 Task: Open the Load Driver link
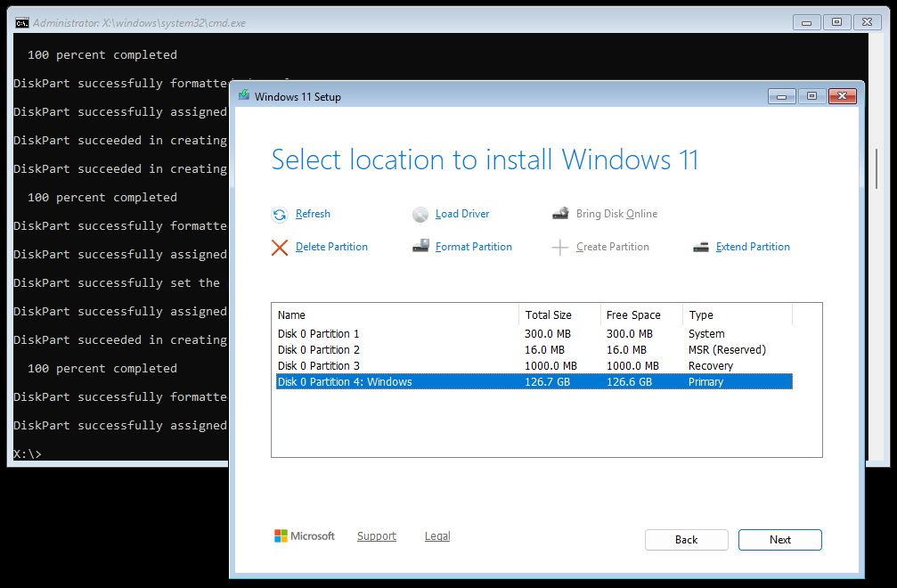tap(462, 214)
